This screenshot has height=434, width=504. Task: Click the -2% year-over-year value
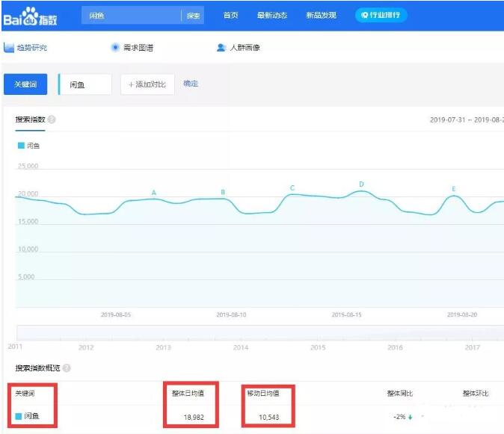399,417
